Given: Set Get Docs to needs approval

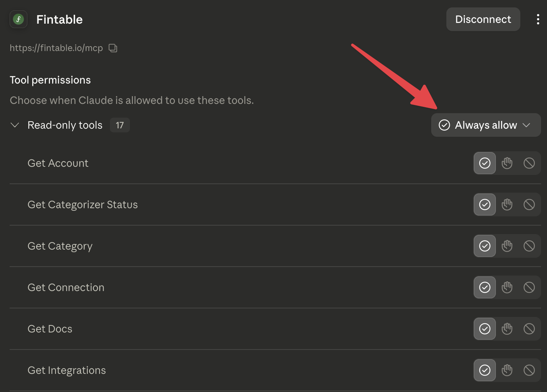Looking at the screenshot, I should pos(507,329).
